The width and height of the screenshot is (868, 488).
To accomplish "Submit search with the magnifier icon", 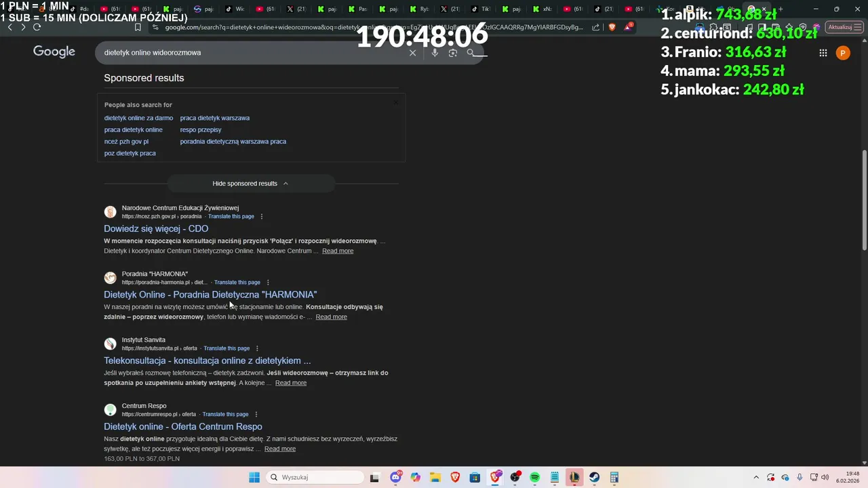I will point(471,53).
